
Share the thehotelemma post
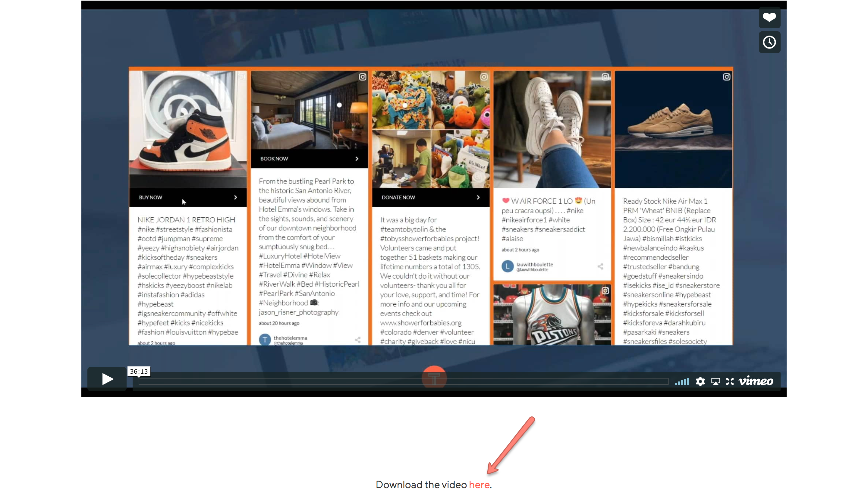pyautogui.click(x=357, y=340)
